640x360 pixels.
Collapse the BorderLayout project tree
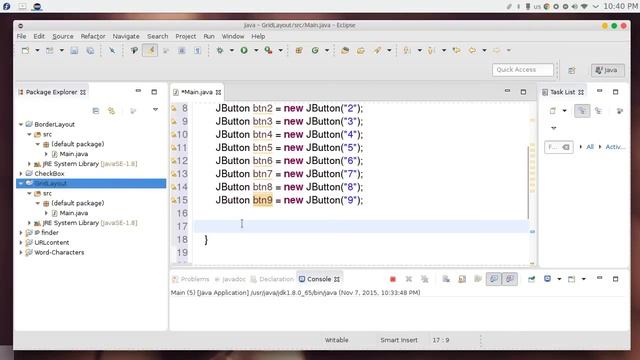(x=21, y=124)
